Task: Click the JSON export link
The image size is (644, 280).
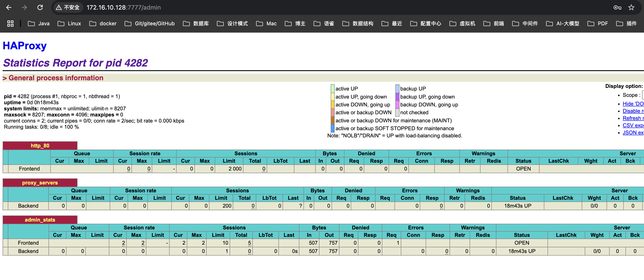Action: coord(633,133)
